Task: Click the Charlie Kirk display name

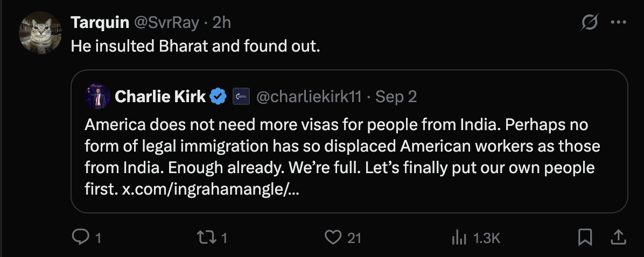Action: 160,97
